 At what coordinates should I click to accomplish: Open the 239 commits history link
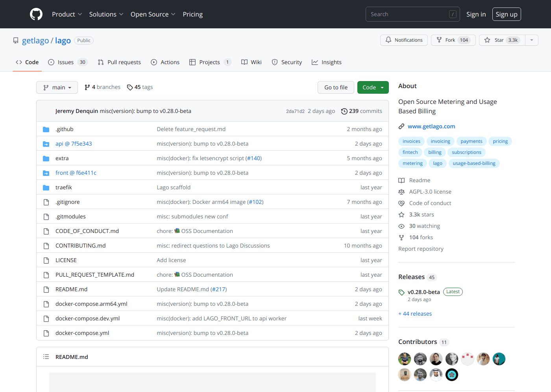coord(361,111)
